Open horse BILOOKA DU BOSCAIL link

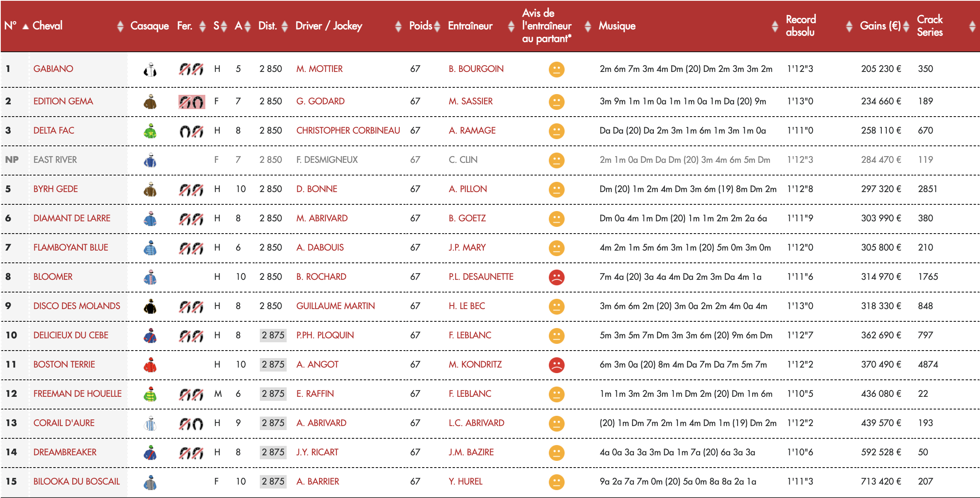point(77,481)
